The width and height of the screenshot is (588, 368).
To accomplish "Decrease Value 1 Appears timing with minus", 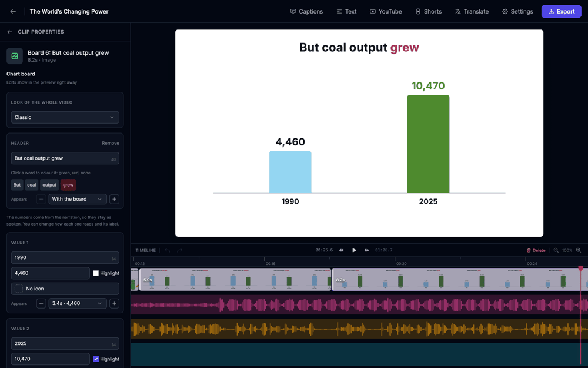I will point(41,303).
